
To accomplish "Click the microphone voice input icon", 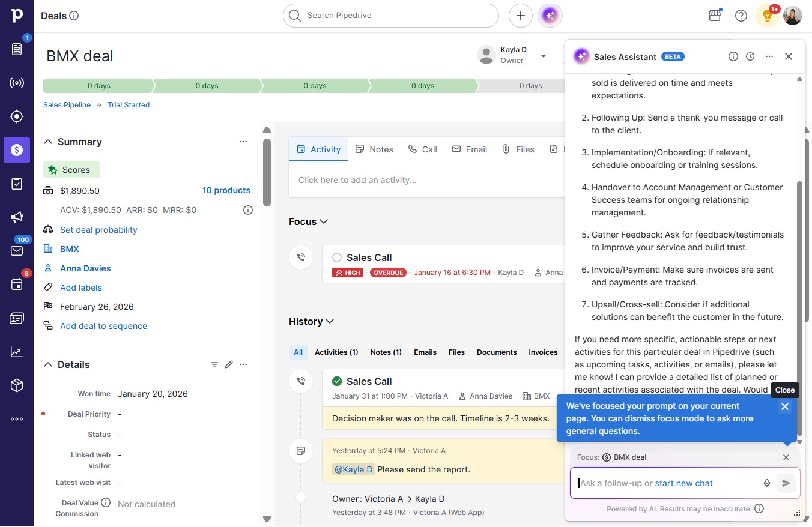I will click(x=767, y=483).
